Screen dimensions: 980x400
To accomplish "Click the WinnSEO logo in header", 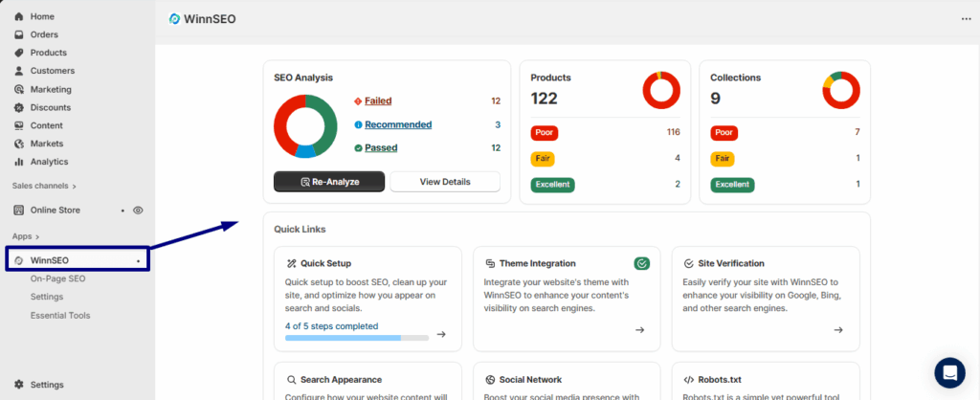I will click(174, 19).
